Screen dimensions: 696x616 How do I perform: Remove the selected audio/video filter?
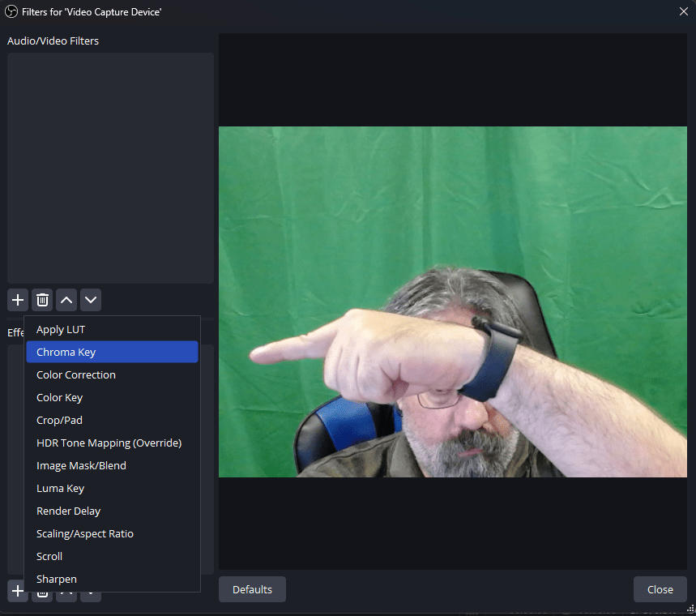pyautogui.click(x=42, y=300)
